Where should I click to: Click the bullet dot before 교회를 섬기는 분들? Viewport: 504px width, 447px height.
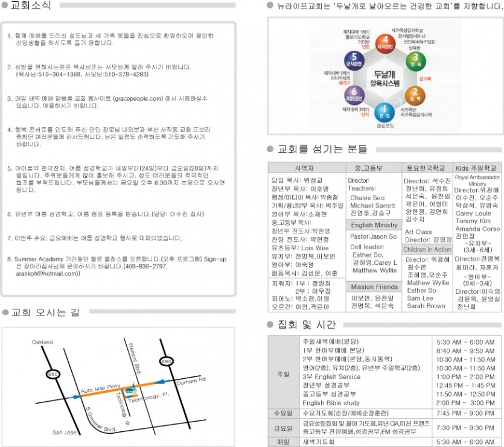(x=270, y=149)
